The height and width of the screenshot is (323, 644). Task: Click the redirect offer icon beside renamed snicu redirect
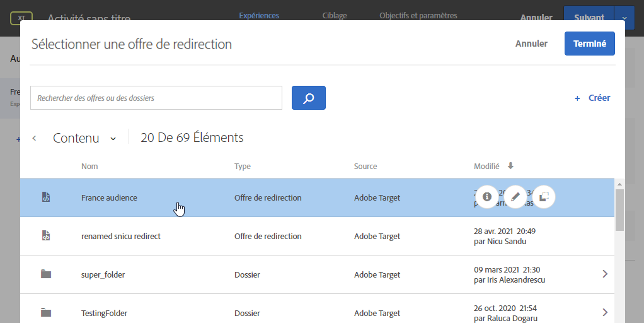coord(45,236)
